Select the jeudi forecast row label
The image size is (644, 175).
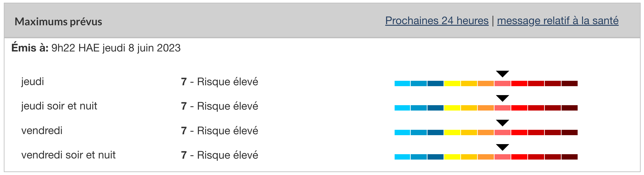click(x=32, y=82)
